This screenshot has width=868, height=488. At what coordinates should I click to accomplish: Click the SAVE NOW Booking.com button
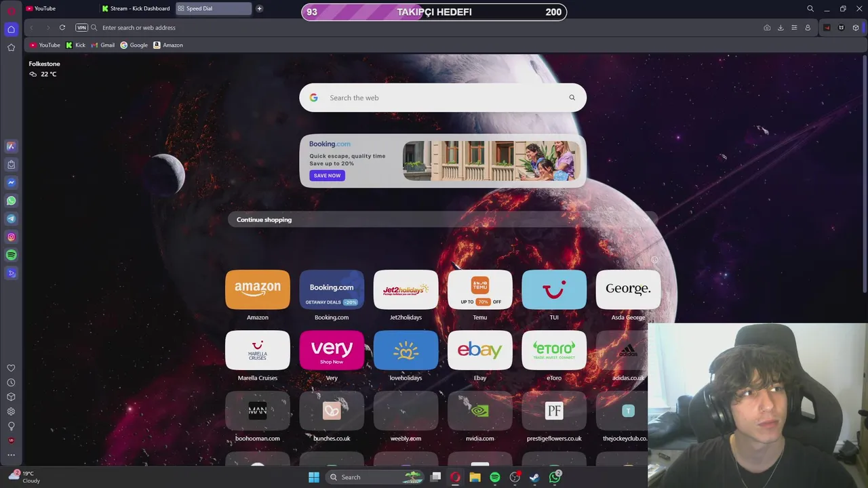click(327, 176)
